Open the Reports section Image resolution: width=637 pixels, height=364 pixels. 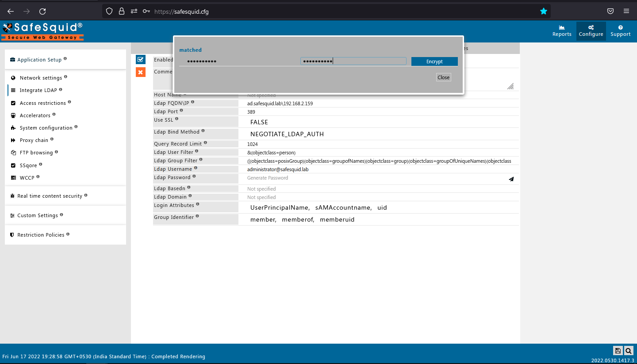[562, 31]
